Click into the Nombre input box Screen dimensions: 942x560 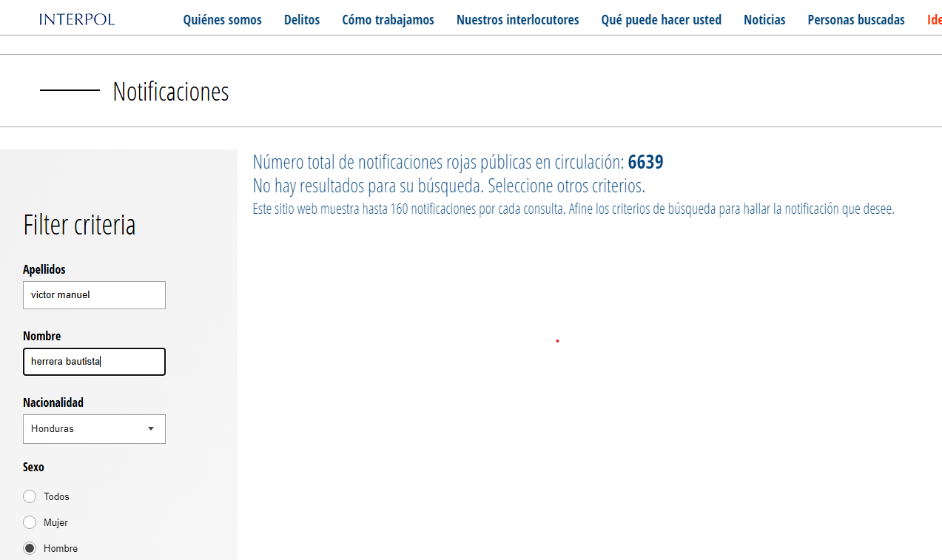(x=94, y=362)
